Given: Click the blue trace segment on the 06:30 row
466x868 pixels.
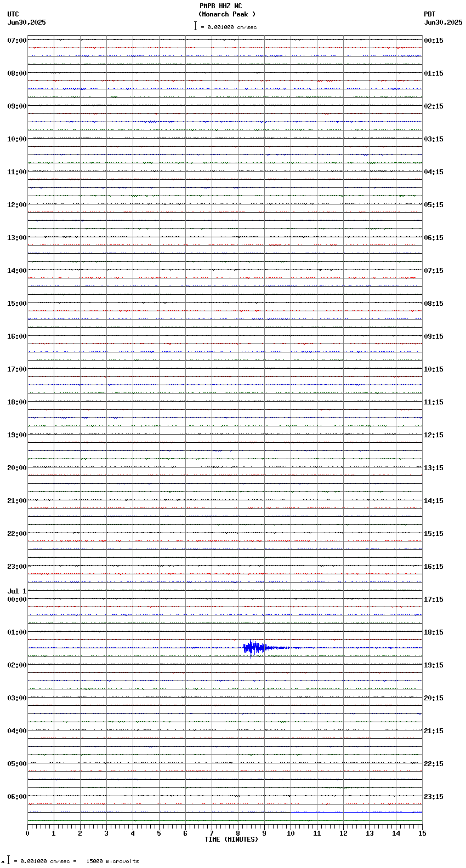Looking at the screenshot, I should 356,812.
